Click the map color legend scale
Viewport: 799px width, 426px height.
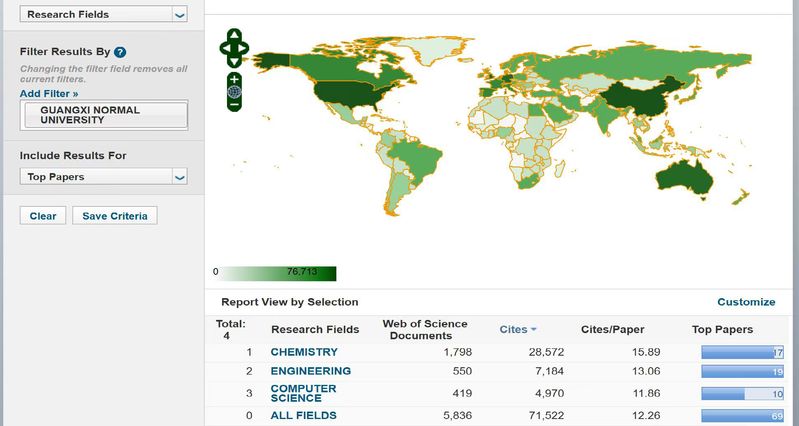[275, 274]
